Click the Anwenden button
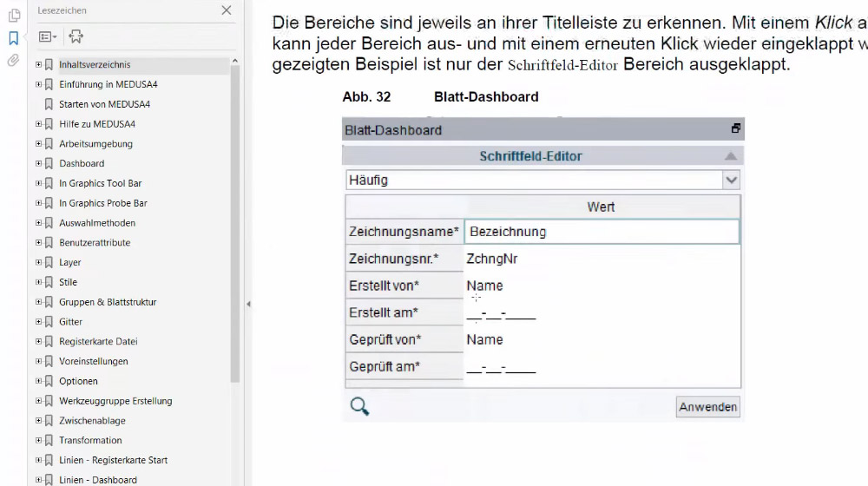868x486 pixels. (x=708, y=407)
